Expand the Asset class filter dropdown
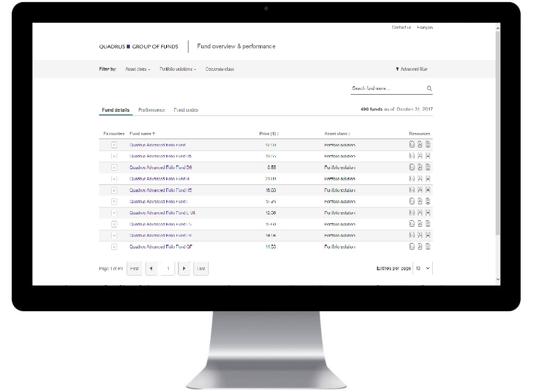This screenshot has height=392, width=535. (137, 69)
